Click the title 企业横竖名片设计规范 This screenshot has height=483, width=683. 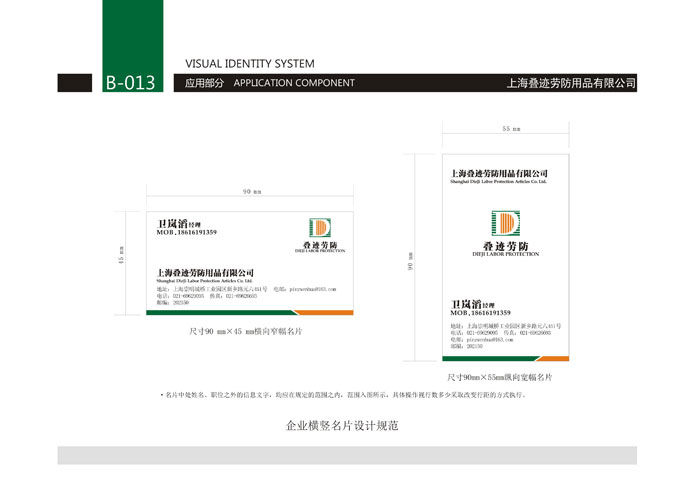[343, 425]
